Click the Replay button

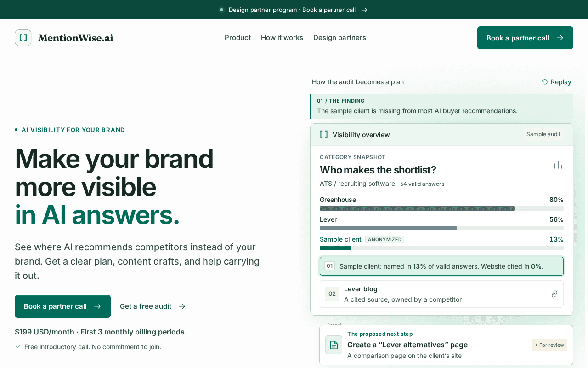[556, 82]
